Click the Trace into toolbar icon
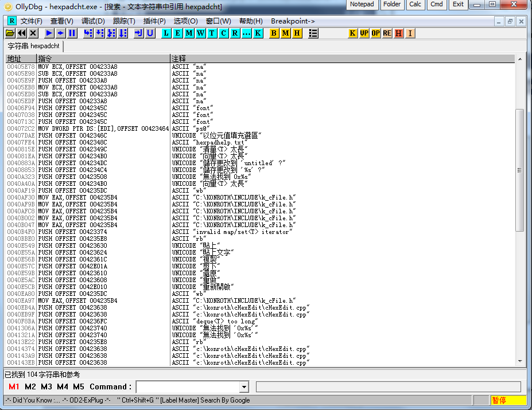This screenshot has height=410, width=532. pyautogui.click(x=111, y=33)
